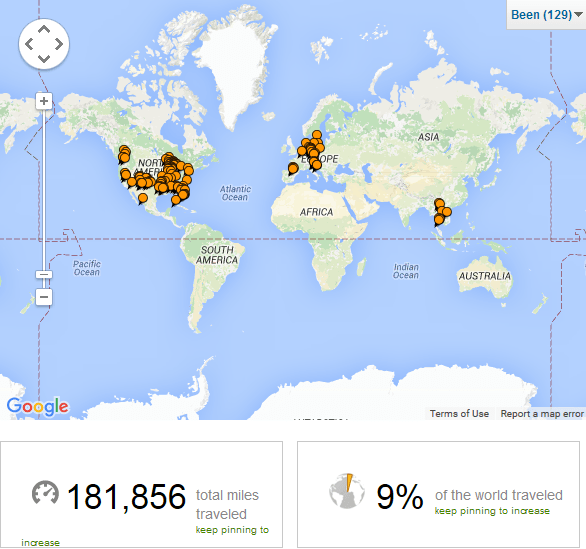The image size is (586, 549).
Task: Select the pin in Italy
Action: point(317,165)
